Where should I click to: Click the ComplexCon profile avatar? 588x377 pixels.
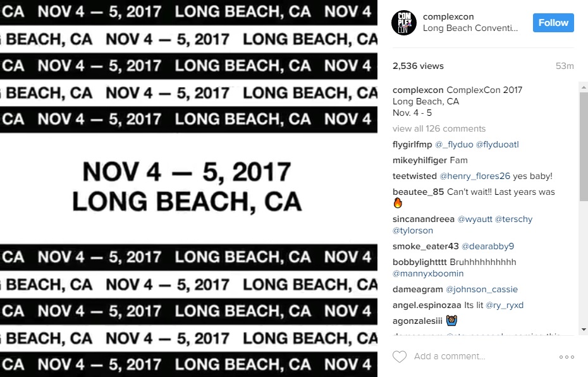point(404,22)
